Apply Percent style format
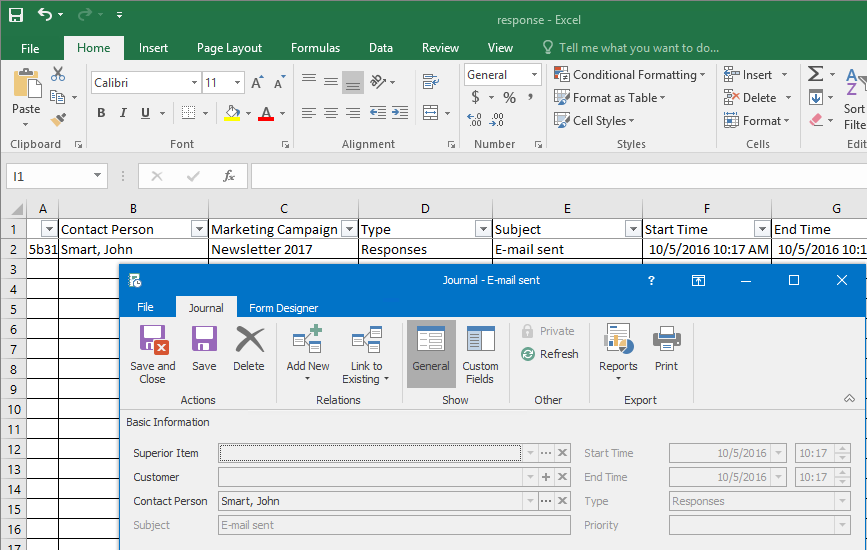The width and height of the screenshot is (867, 550). pos(509,98)
